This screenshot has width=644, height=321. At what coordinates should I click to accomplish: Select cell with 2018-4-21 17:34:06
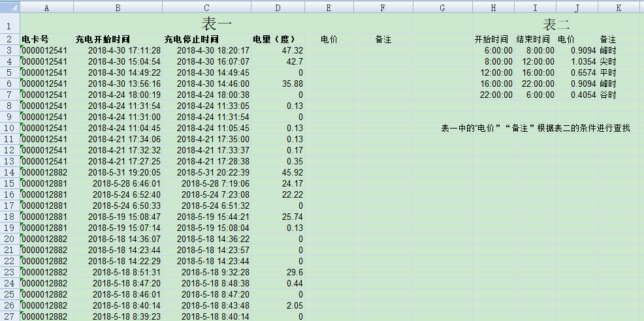118,139
